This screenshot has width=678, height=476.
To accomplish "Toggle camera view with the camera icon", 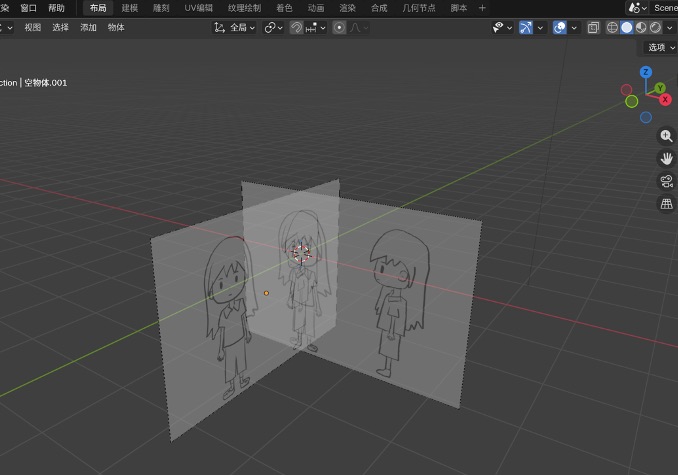I will pos(666,181).
